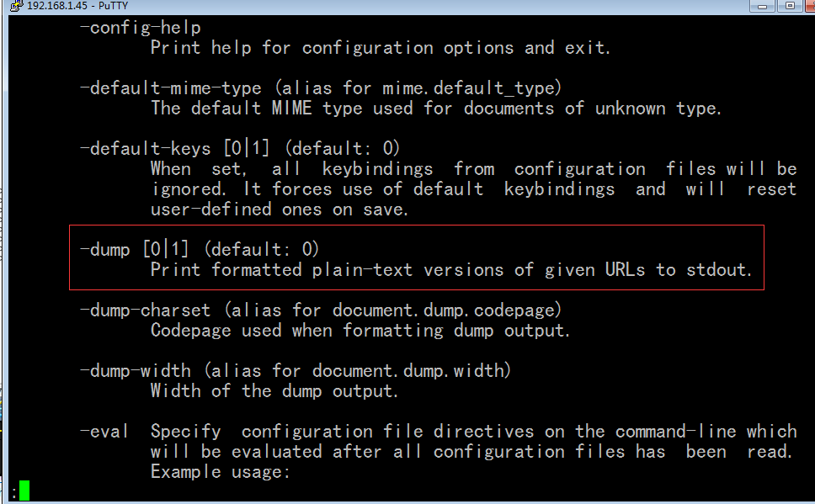Click the green terminal cursor block
Screen dimensions: 815x504
tap(24, 491)
